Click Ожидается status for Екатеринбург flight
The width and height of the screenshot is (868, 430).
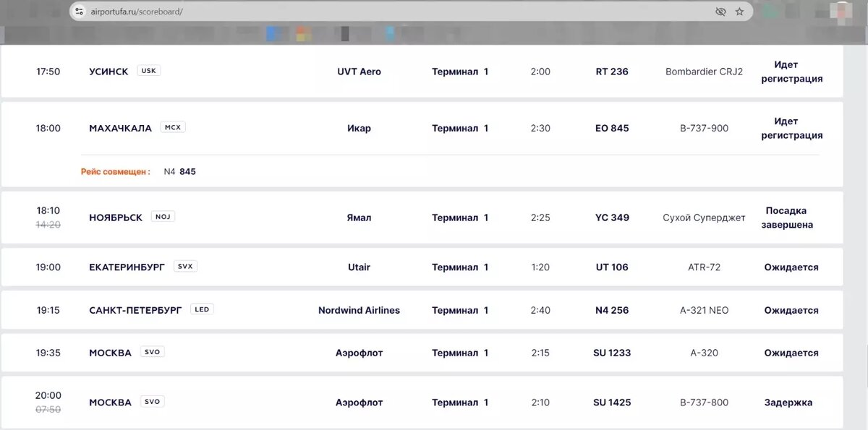click(791, 267)
